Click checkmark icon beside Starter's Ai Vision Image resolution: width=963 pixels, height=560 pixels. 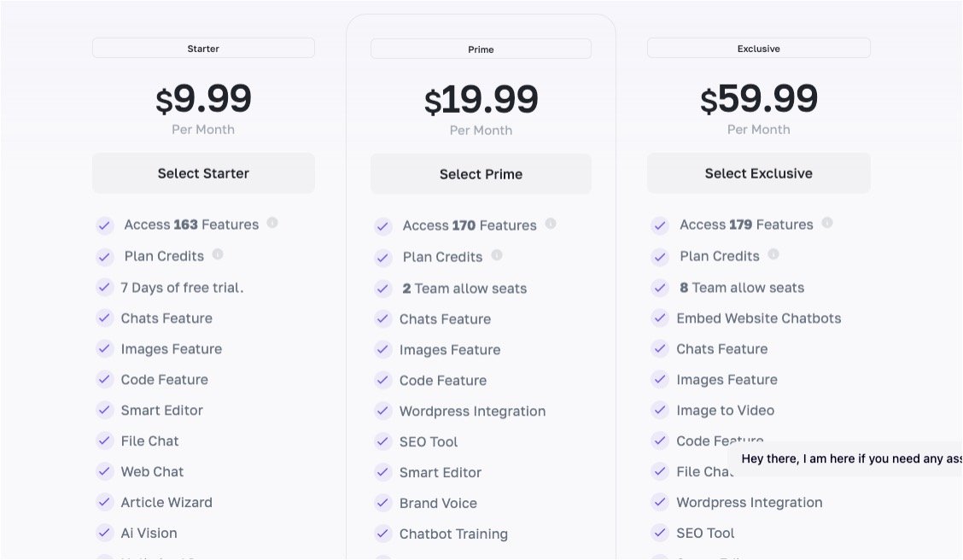(x=105, y=533)
